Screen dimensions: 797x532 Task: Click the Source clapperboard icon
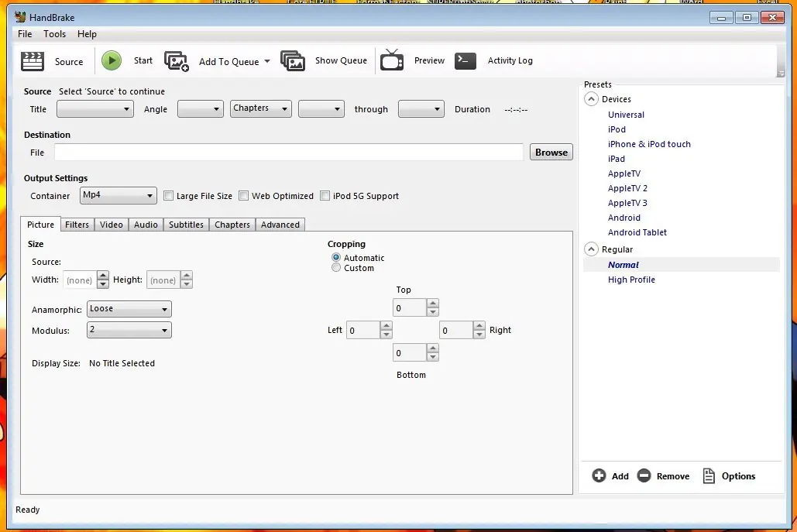pos(33,61)
